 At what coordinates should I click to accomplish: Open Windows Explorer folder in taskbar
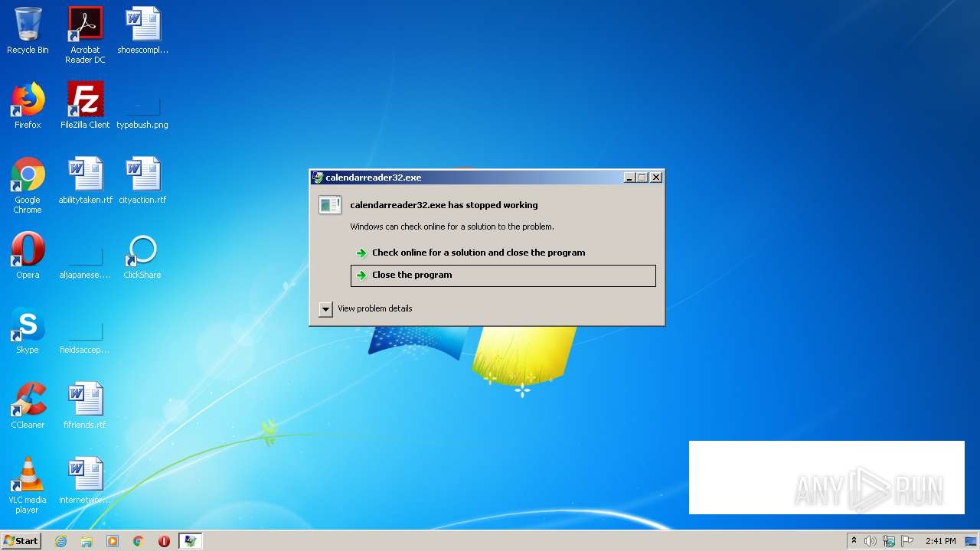pos(87,541)
